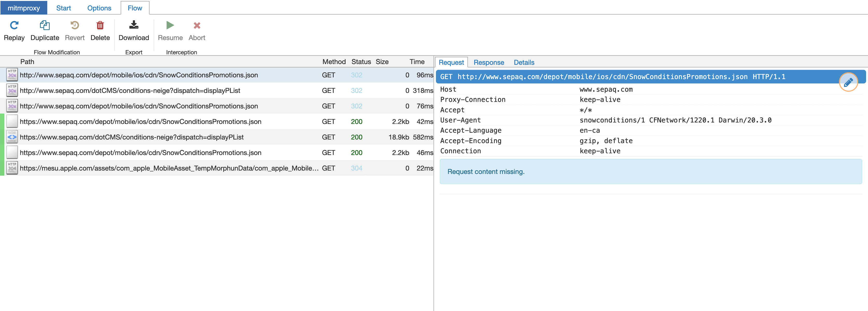868x311 pixels.
Task: Click the User-Agent header value
Action: point(675,120)
